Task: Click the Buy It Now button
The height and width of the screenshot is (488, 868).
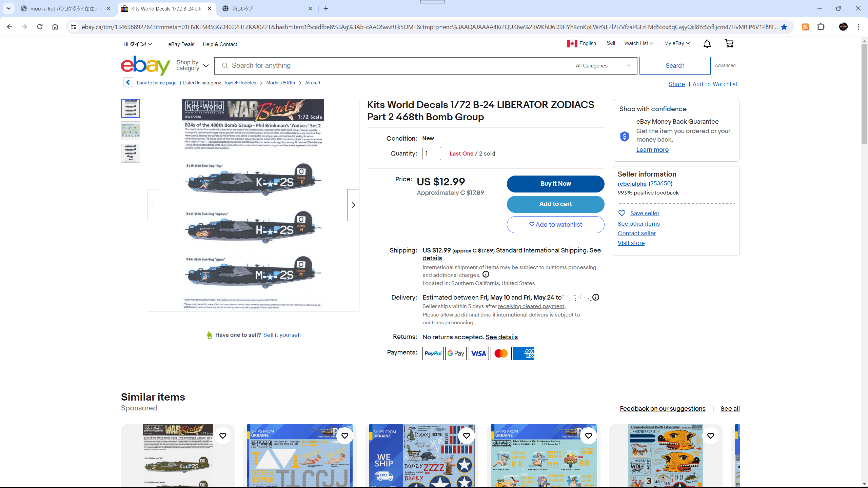Action: (555, 184)
